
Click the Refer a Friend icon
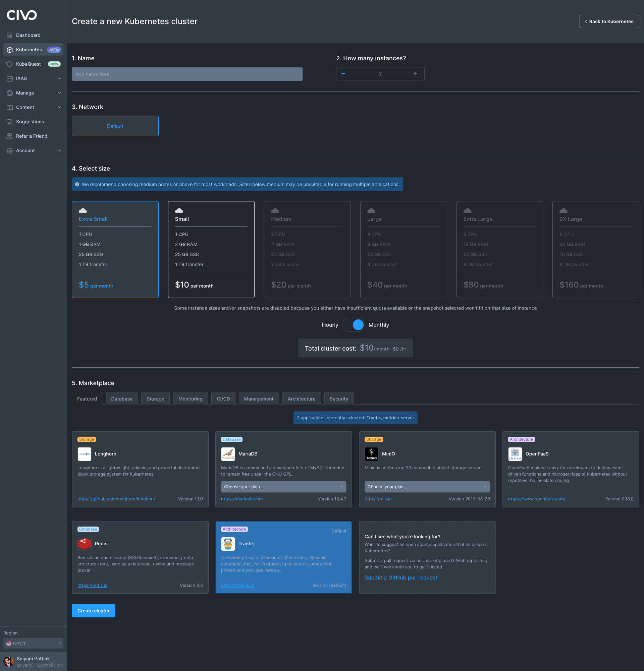point(10,136)
